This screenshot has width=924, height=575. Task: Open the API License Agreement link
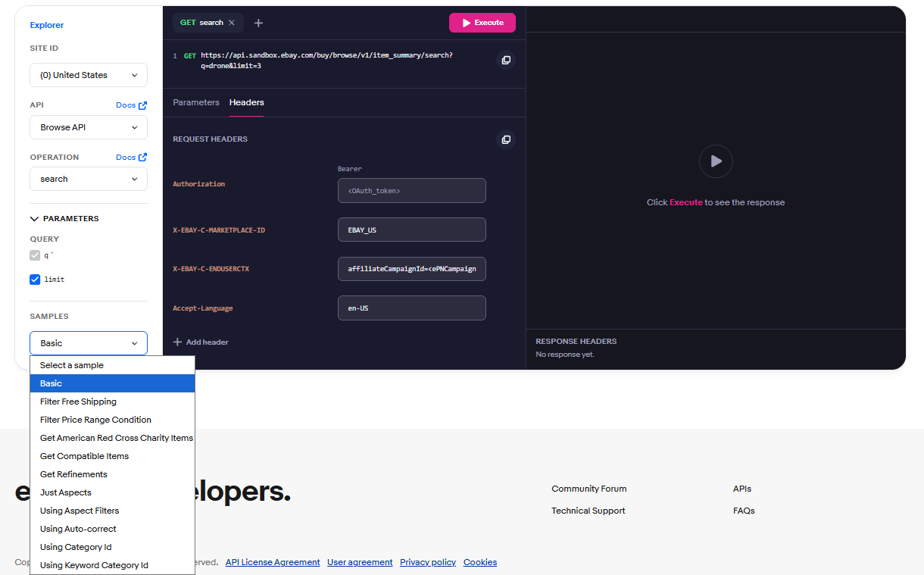coord(273,562)
